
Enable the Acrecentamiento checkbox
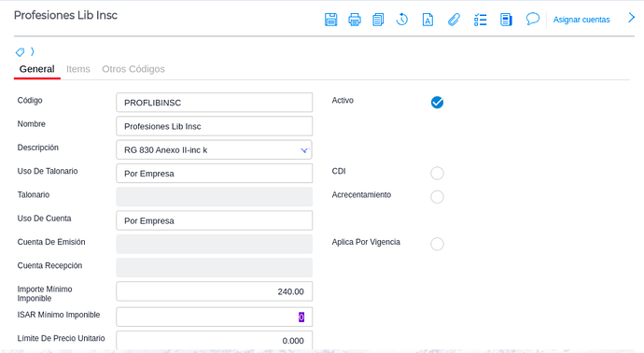pyautogui.click(x=437, y=197)
